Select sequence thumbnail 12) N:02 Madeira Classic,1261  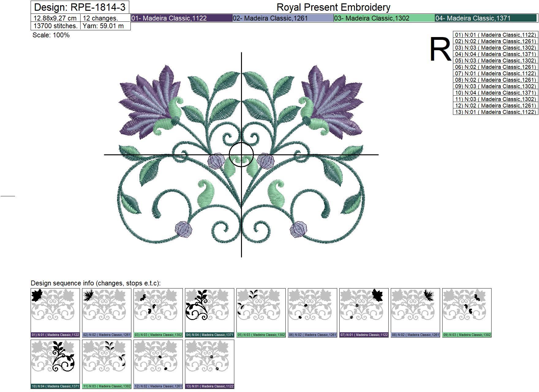point(158,364)
